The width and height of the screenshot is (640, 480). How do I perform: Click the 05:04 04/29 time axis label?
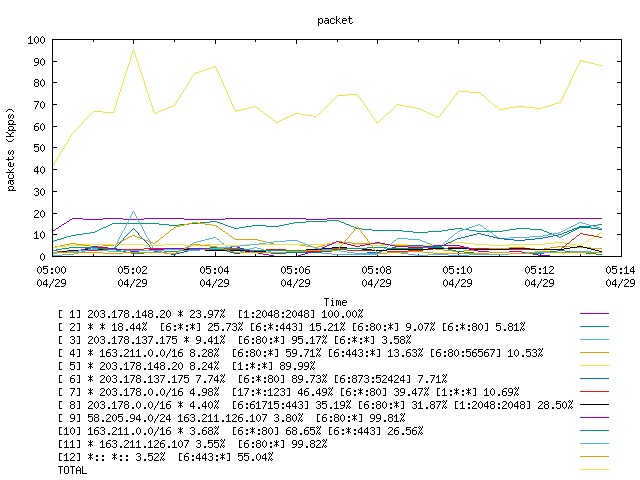pyautogui.click(x=214, y=277)
